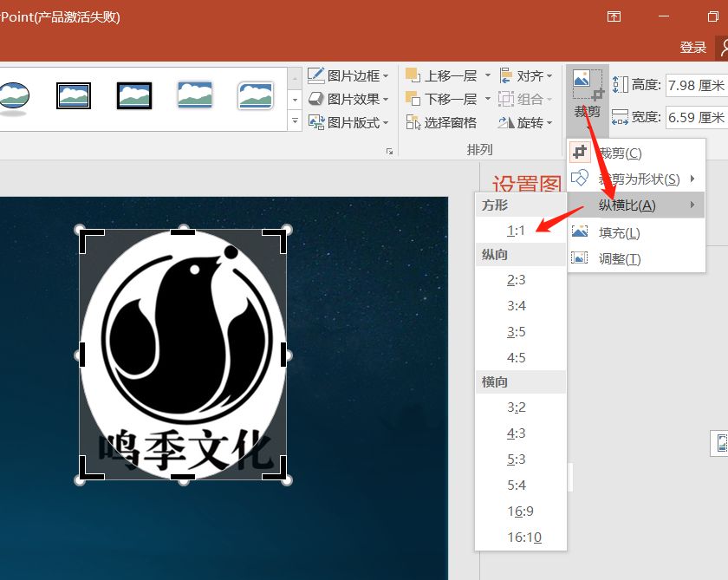This screenshot has width=728, height=580.
Task: Click the shapes icon for 裁剪为形状
Action: pos(580,178)
